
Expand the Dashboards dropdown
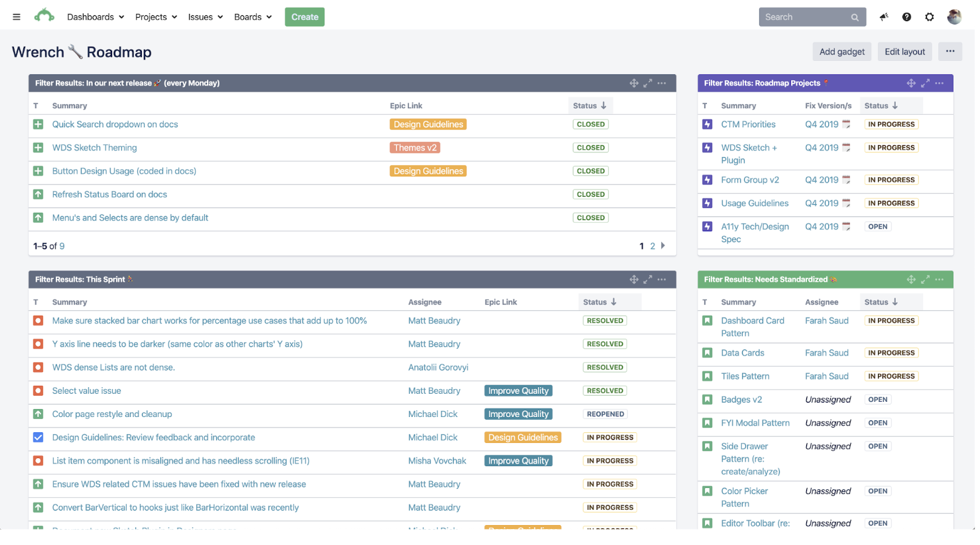pos(95,17)
